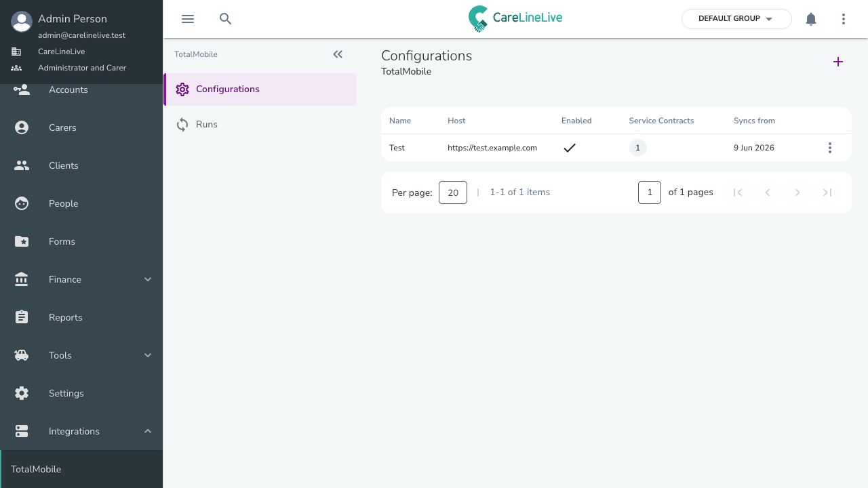868x488 pixels.
Task: Open row actions for Test configuration
Action: pos(830,148)
